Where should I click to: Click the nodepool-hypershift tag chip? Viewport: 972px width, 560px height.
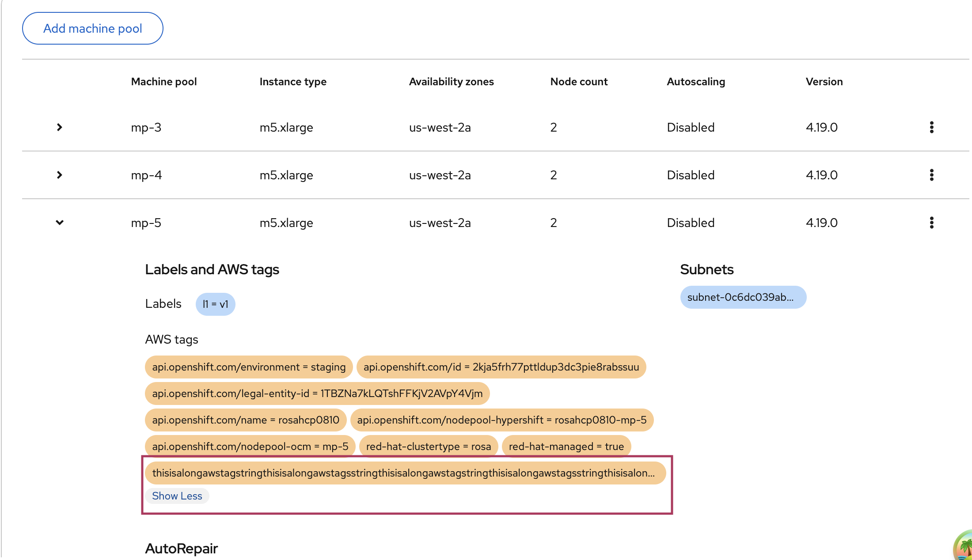click(501, 420)
